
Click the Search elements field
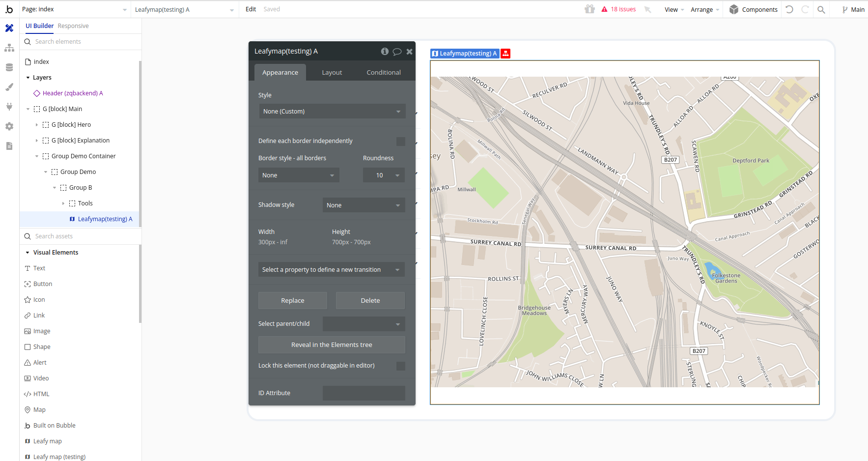click(81, 42)
